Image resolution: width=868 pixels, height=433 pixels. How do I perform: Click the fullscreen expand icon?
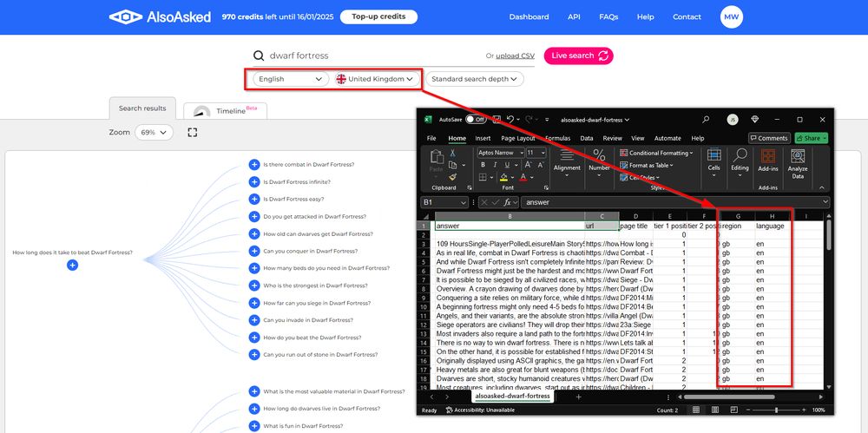coord(192,133)
